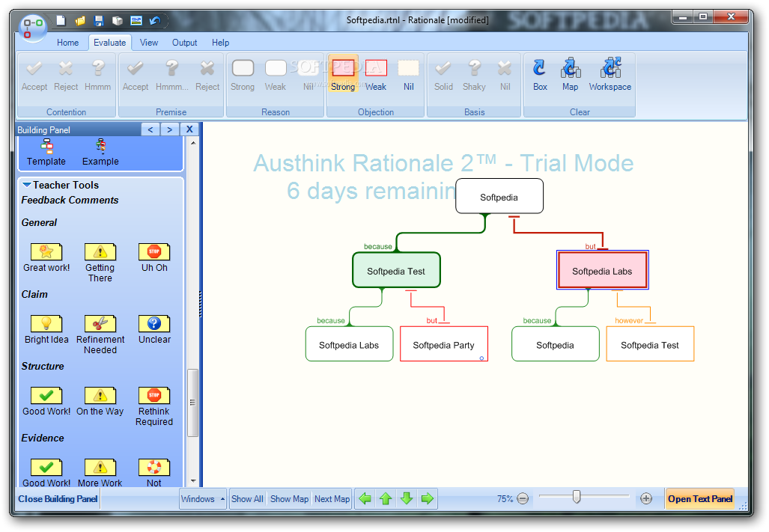Pan map left with green arrow
Screen dimensions: 769x532
(365, 498)
